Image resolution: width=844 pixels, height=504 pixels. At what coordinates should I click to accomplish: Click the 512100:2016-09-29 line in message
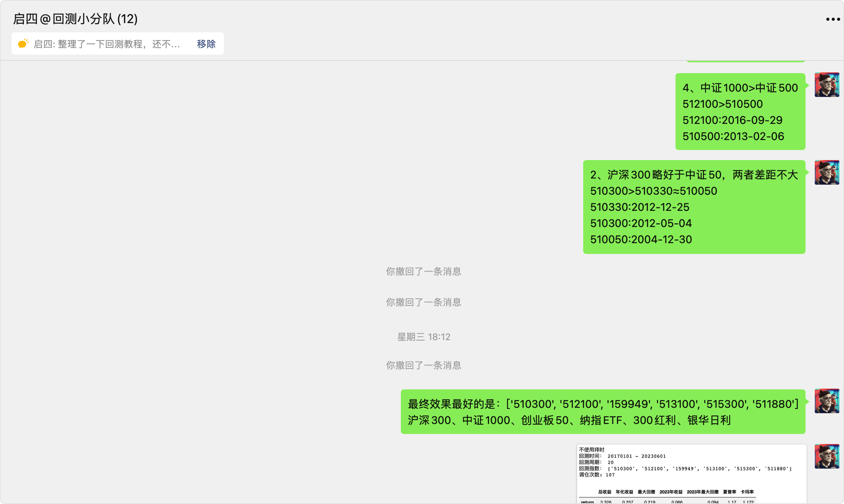(732, 120)
